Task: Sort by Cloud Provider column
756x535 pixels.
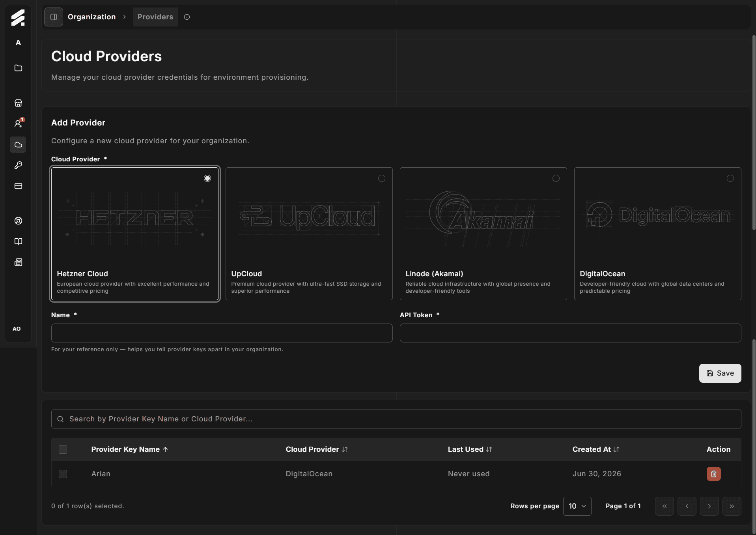Action: click(317, 449)
